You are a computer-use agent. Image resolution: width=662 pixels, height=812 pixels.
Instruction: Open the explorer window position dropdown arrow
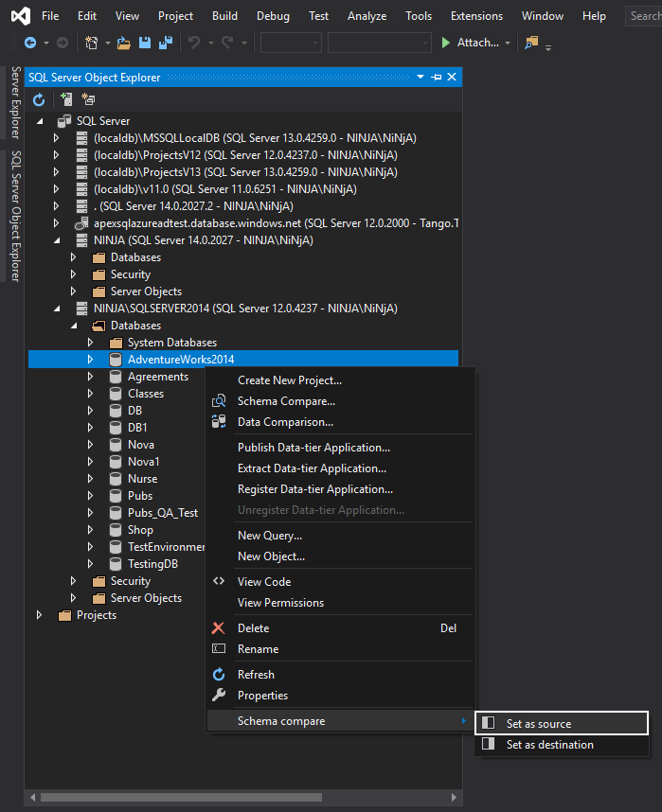point(420,78)
